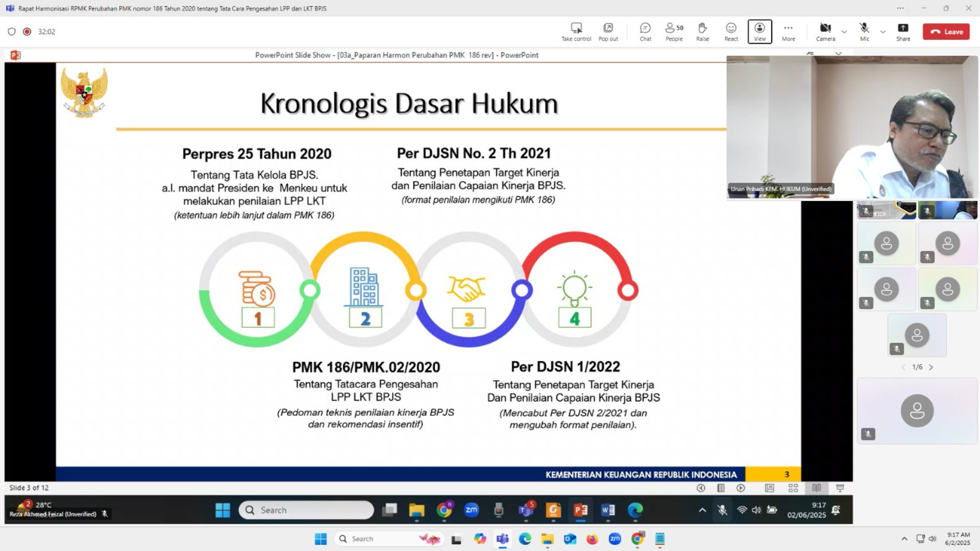
Task: Open File Explorer on shared screen taskbar
Action: [416, 510]
